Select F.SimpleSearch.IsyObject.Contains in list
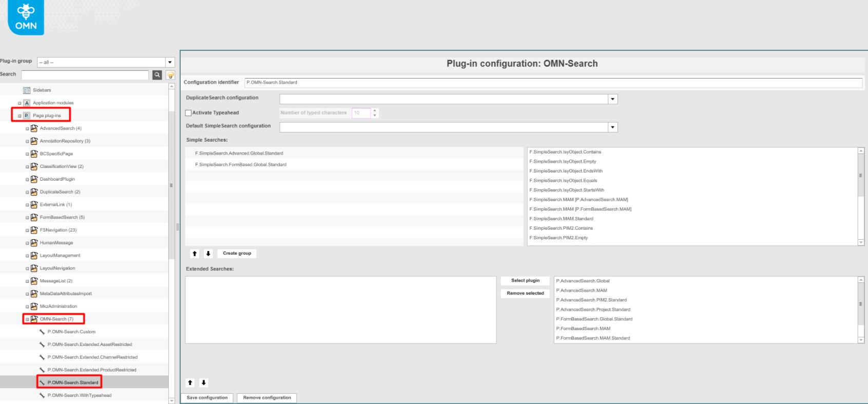The height and width of the screenshot is (404, 868). pos(565,152)
